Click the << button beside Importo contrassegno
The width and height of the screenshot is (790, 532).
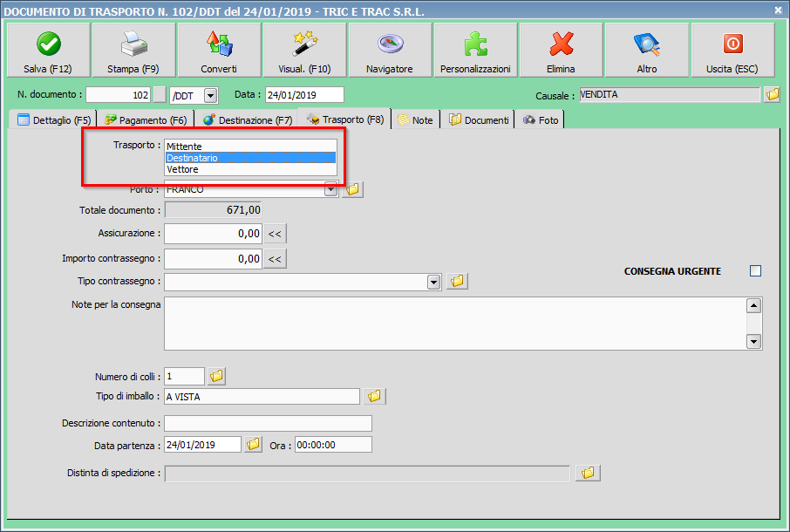coord(275,259)
